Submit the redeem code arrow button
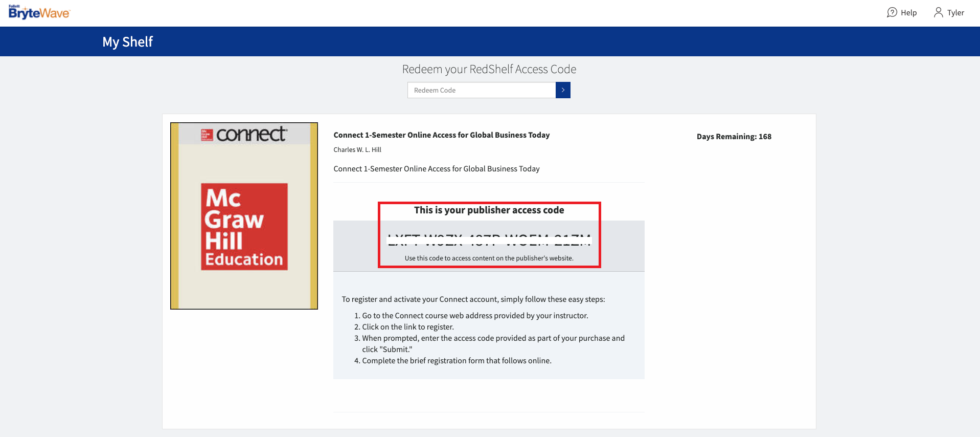This screenshot has width=980, height=437. [563, 90]
